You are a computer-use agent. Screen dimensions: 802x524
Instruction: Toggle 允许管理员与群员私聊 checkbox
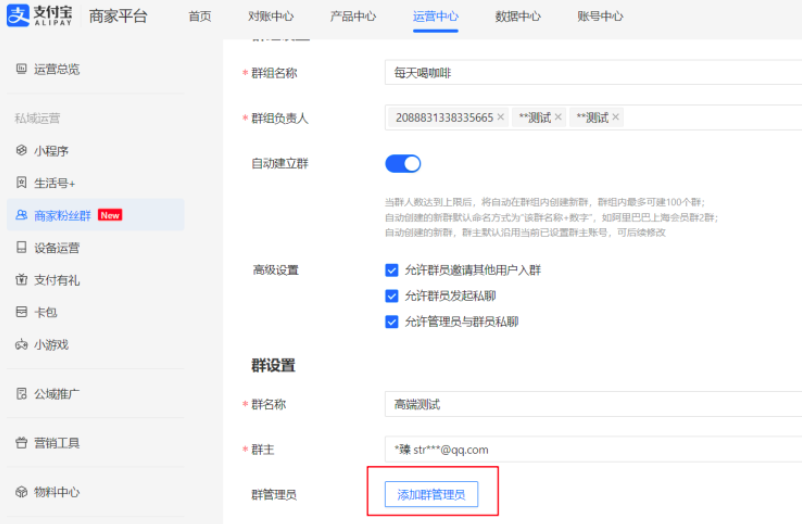392,322
